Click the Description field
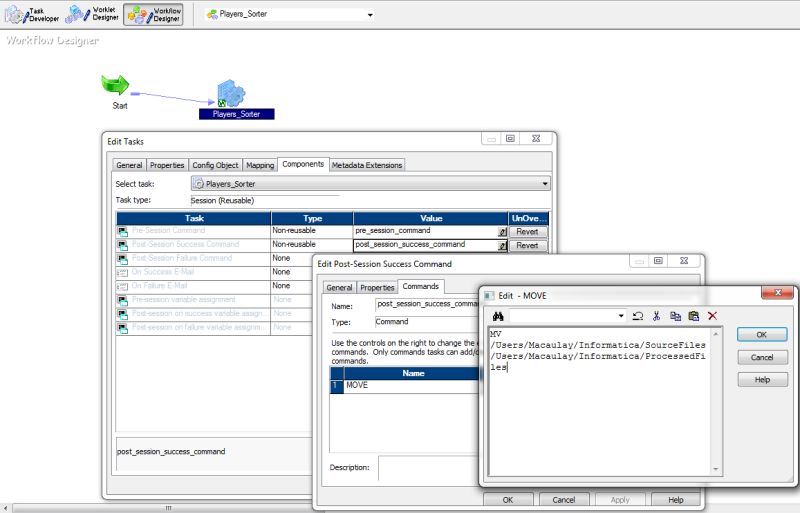Image resolution: width=800 pixels, height=513 pixels. tap(430, 468)
